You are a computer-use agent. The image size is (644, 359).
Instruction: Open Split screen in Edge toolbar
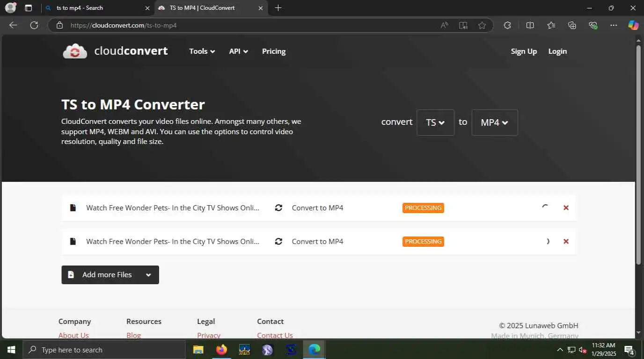click(530, 25)
